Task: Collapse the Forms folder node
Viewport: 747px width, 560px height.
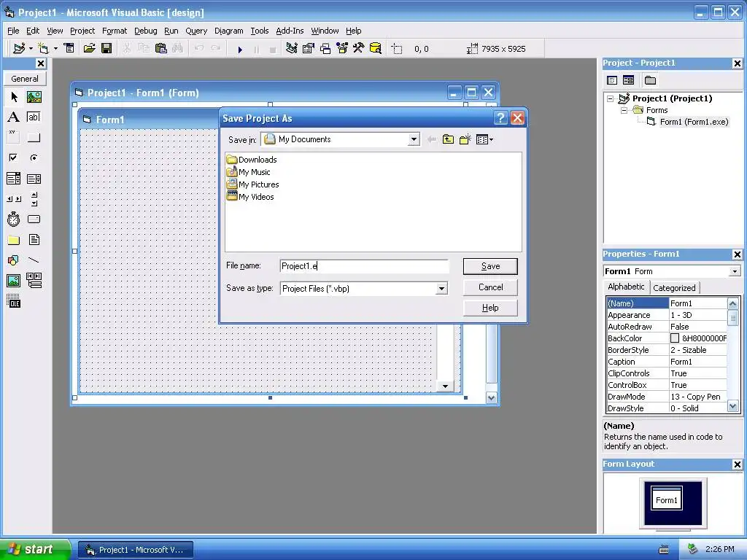Action: pos(624,111)
